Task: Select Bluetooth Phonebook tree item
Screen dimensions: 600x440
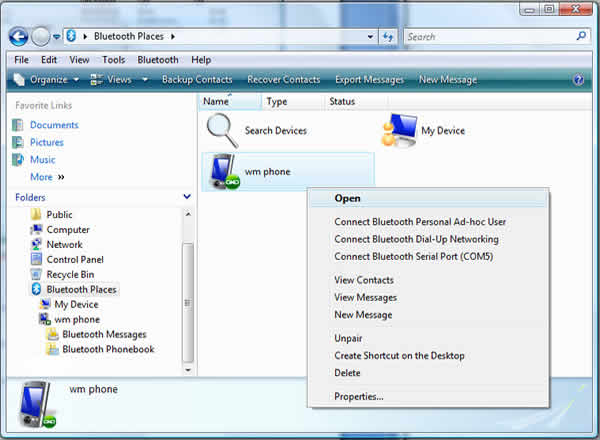Action: click(x=108, y=349)
